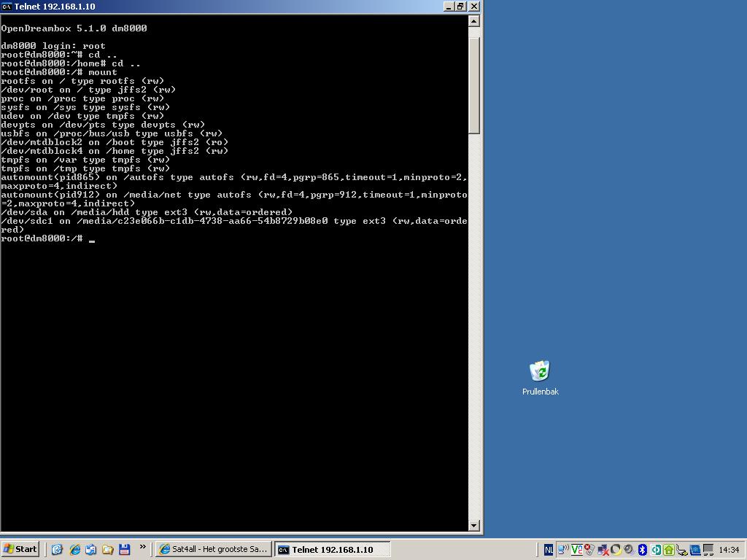
Task: Click the 'tmpfs on /tmp type tmpfs' line
Action: coord(85,168)
